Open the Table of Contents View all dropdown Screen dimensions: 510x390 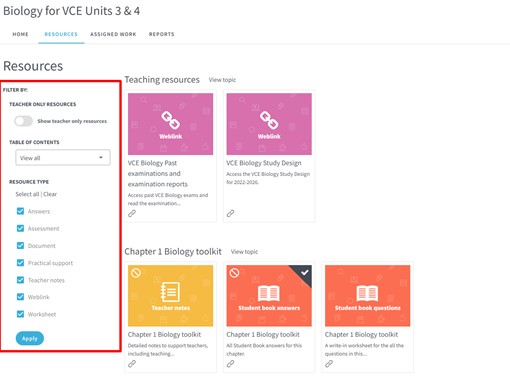[x=63, y=158]
